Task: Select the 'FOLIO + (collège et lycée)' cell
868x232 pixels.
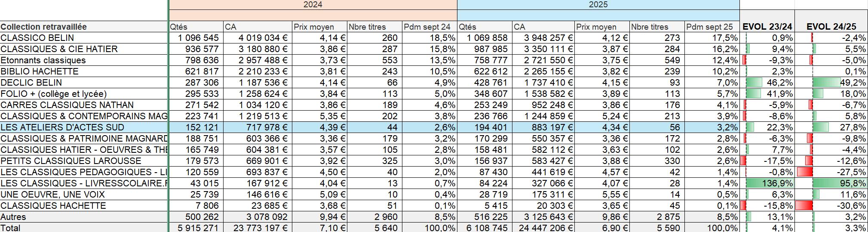Action: tap(84, 94)
